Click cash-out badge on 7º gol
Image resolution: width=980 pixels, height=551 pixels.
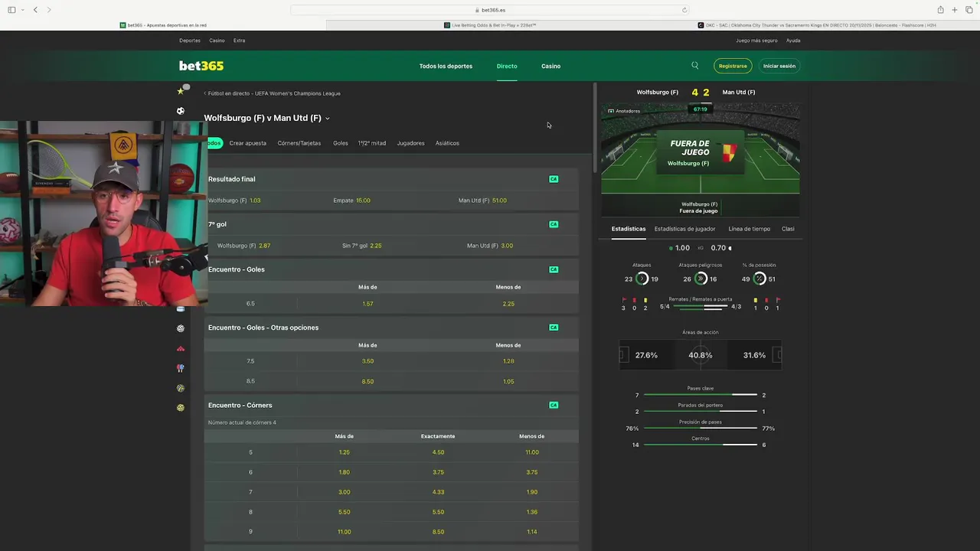(554, 224)
